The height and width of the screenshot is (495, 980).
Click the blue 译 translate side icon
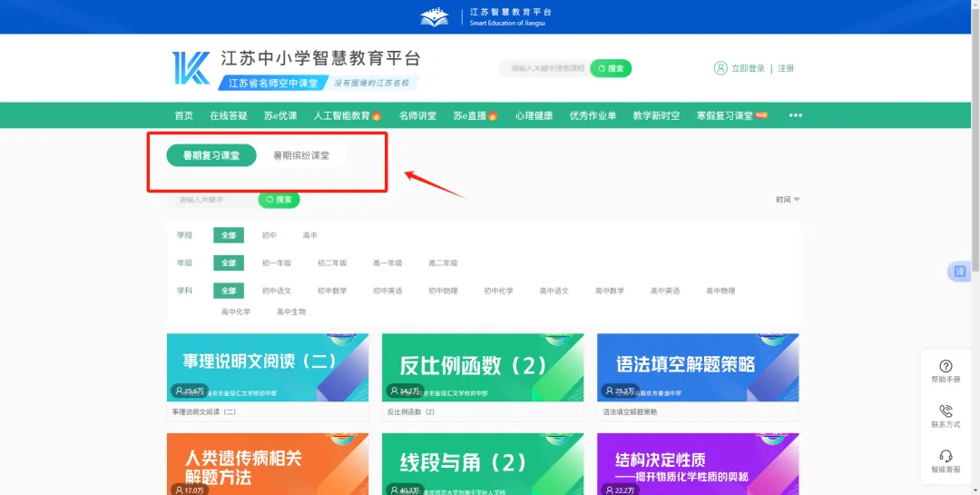(960, 272)
